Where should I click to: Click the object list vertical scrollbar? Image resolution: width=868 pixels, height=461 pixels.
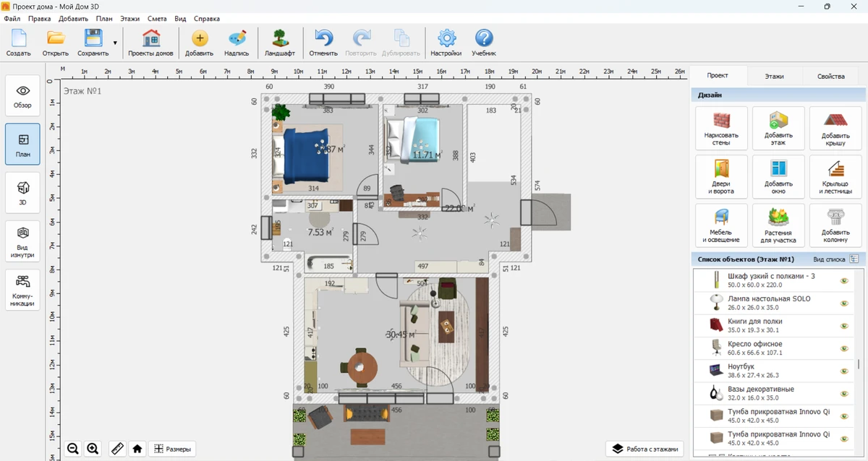pos(860,361)
